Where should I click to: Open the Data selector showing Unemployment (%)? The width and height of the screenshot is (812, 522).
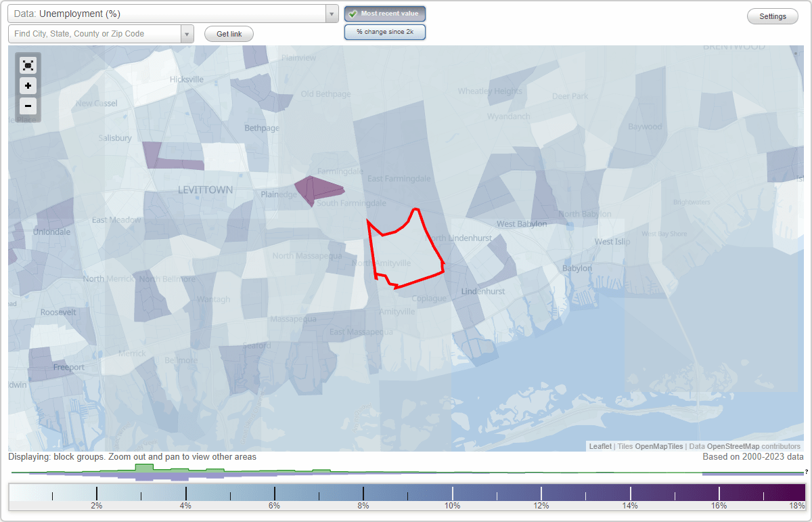click(x=169, y=13)
